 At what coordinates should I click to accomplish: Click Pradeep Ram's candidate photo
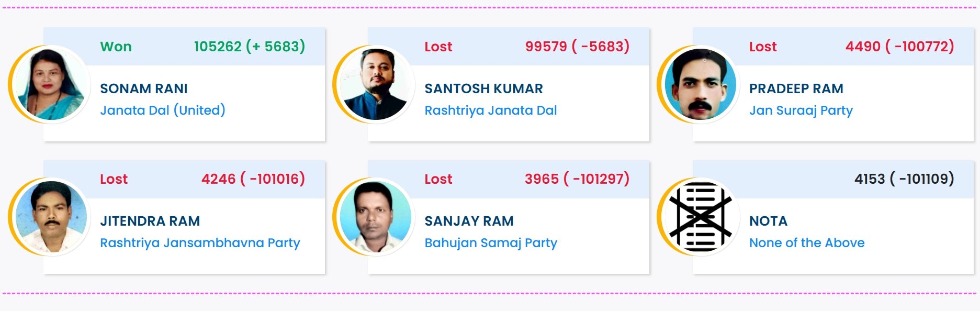pyautogui.click(x=700, y=84)
